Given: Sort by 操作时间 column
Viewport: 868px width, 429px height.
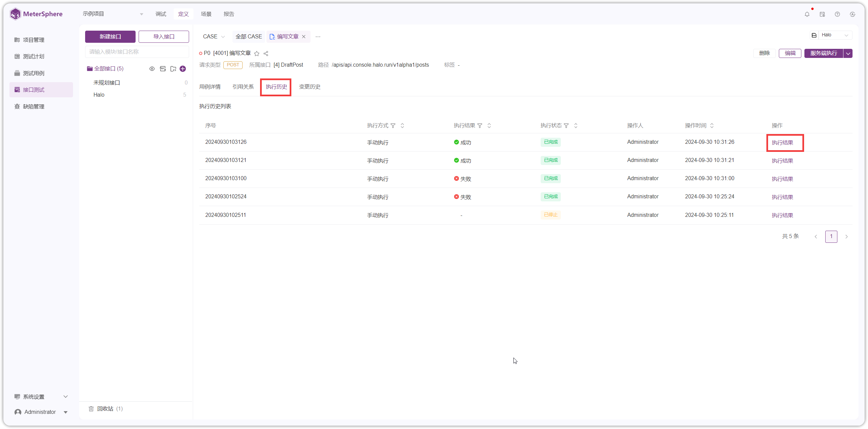Looking at the screenshot, I should tap(712, 126).
